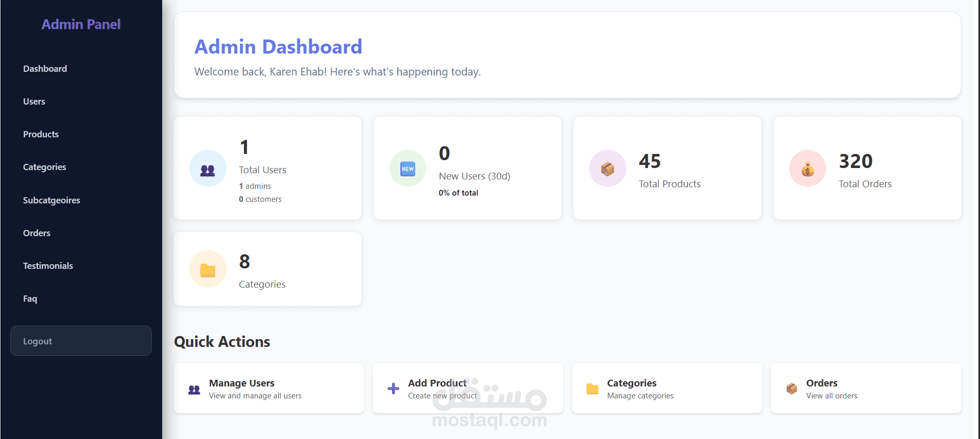Open Dashboard in the sidebar
980x439 pixels.
pos(45,69)
